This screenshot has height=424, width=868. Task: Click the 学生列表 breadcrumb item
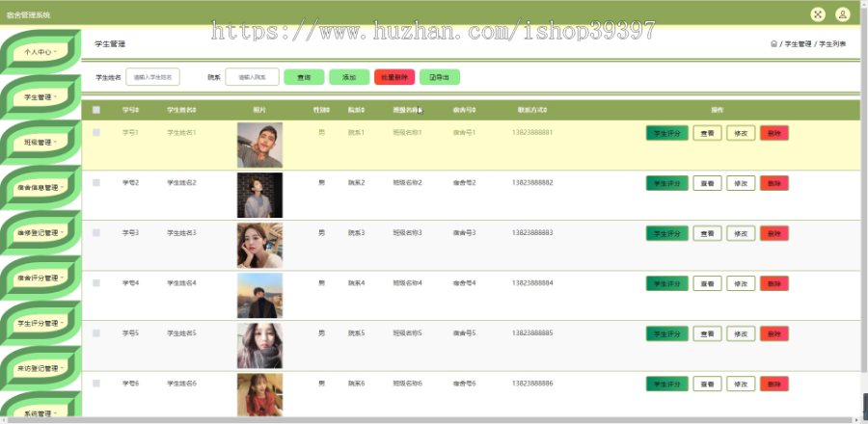832,43
